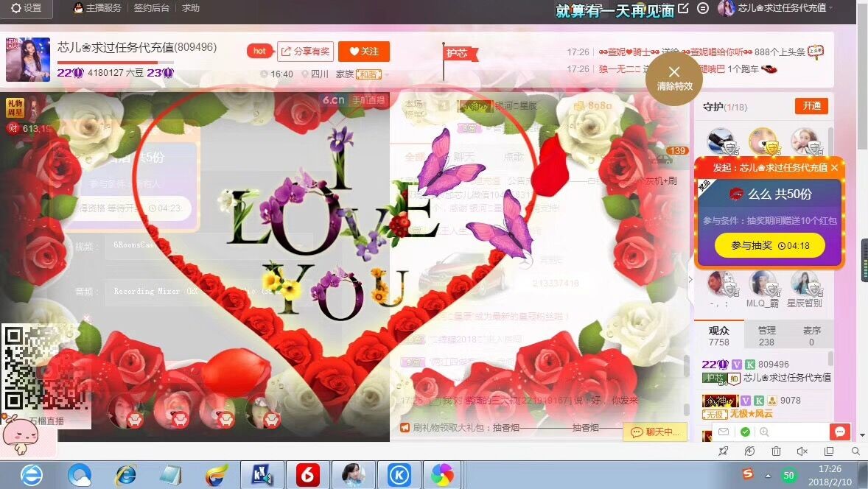The width and height of the screenshot is (868, 489).
Task: Open the colorful pinwheel app in taskbar
Action: (x=442, y=474)
